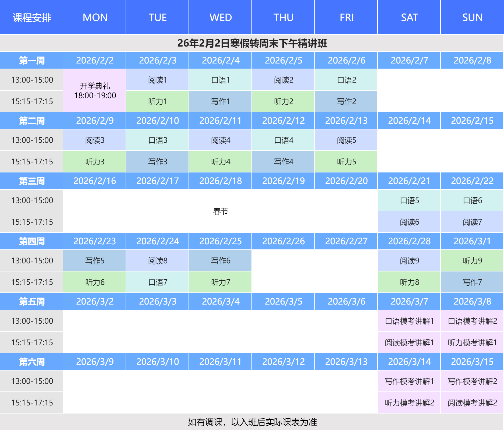The width and height of the screenshot is (504, 431).
Task: Select the 第一周 week label
Action: click(32, 61)
